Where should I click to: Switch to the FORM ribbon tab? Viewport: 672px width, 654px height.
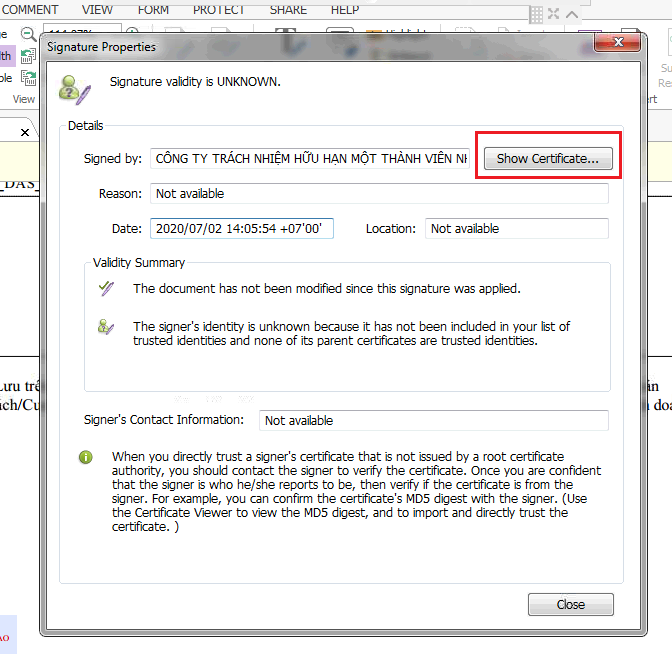point(153,9)
